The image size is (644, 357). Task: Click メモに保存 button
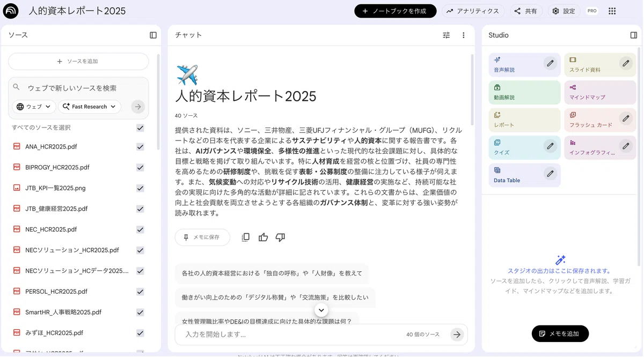tap(202, 237)
